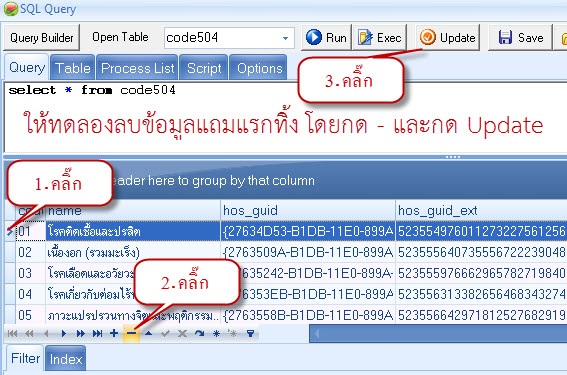Go to the next record arrow
The height and width of the screenshot is (375, 567).
(64, 333)
